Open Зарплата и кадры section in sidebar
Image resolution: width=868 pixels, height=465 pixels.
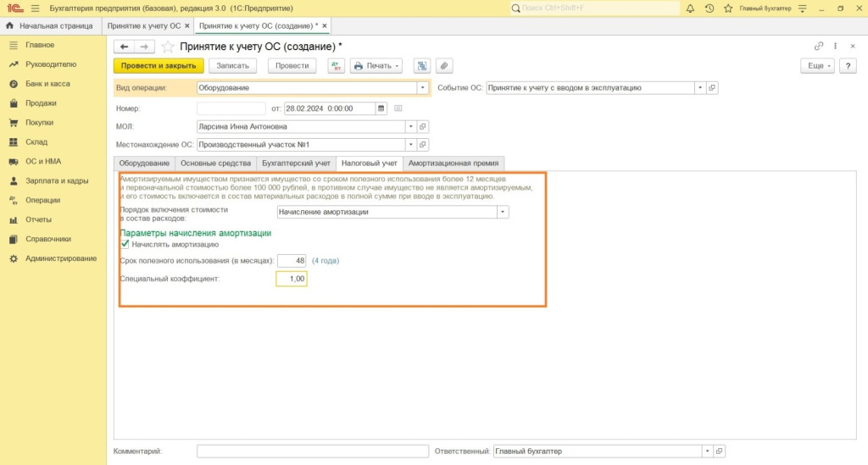57,180
